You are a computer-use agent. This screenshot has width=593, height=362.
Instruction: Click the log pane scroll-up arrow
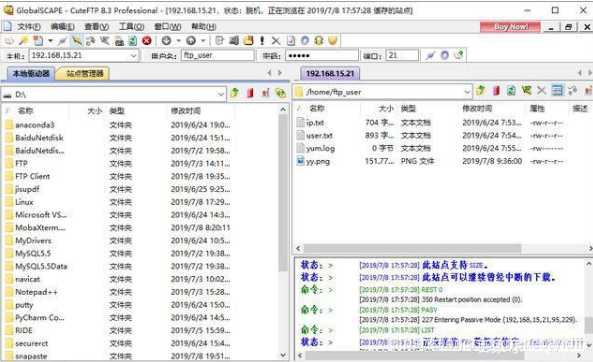[589, 264]
